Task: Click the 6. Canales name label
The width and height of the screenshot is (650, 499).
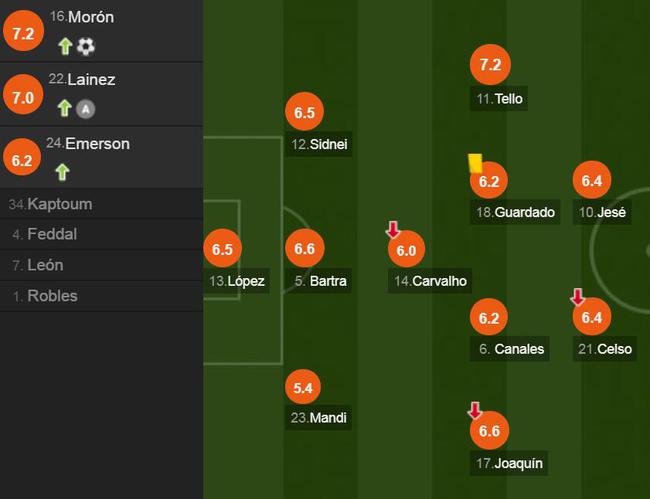Action: coord(511,349)
